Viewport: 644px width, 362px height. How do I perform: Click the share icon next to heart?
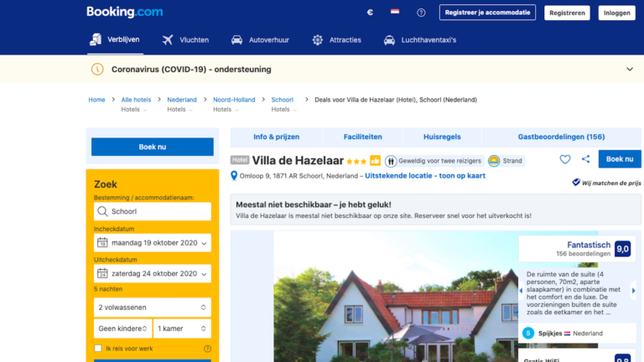point(585,159)
